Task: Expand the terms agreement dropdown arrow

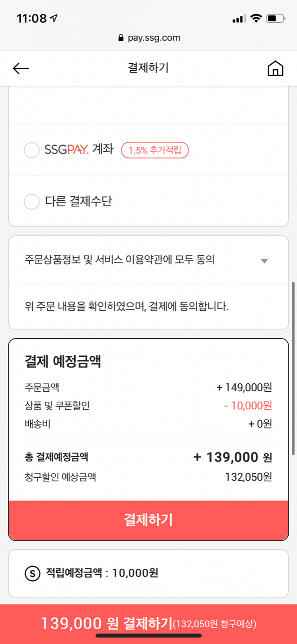Action: (264, 261)
